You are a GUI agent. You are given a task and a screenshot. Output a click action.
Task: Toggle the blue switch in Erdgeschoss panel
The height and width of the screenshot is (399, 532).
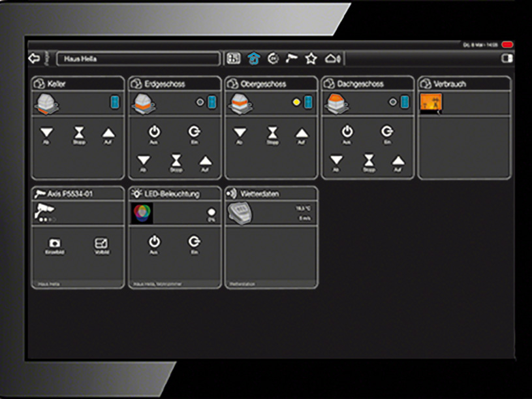tap(211, 103)
